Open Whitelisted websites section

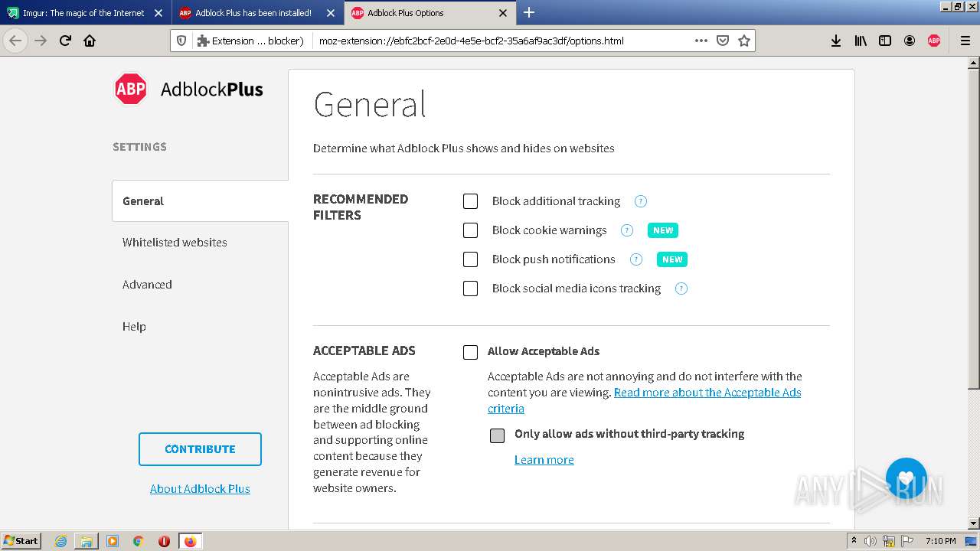[175, 243]
